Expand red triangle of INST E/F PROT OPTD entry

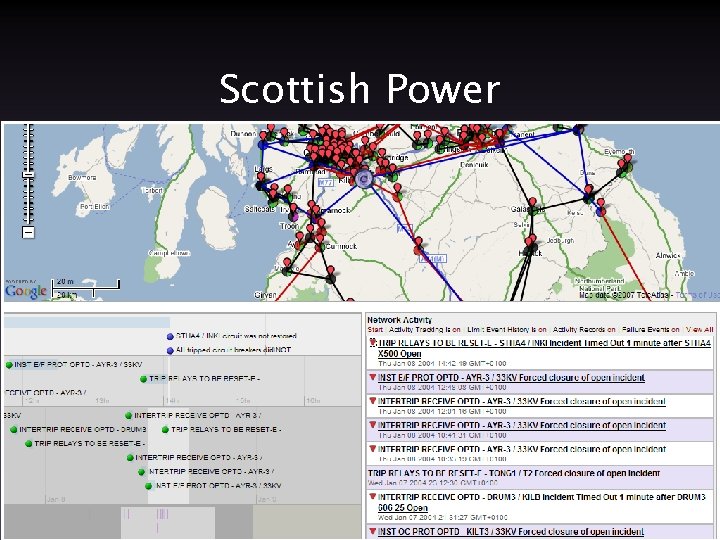373,377
